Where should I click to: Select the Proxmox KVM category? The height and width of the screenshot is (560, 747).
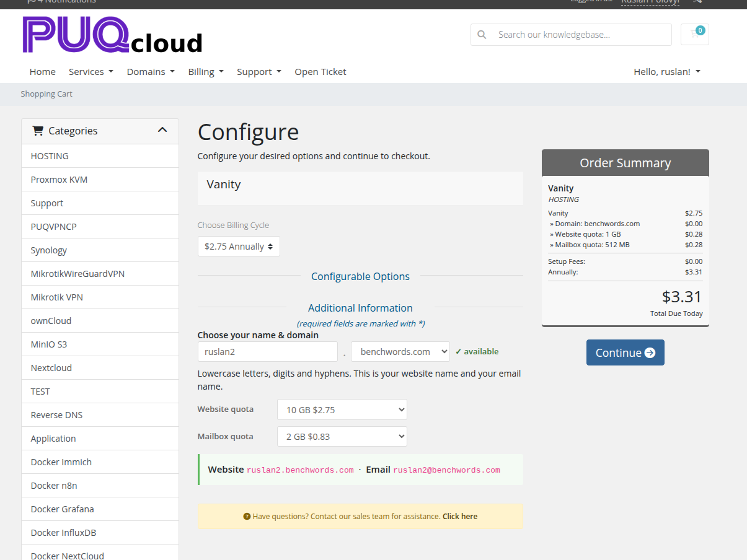coord(100,180)
